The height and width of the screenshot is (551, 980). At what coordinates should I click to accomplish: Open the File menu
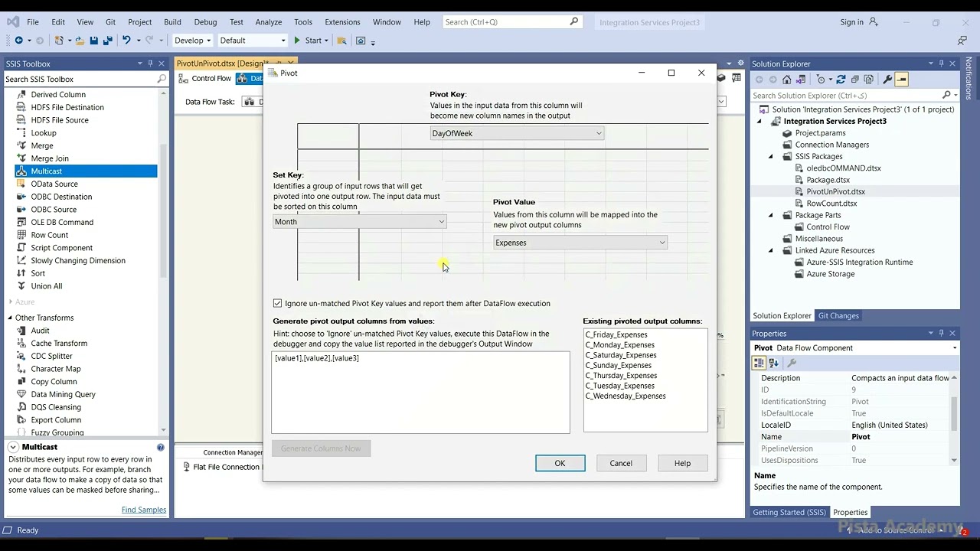(x=33, y=22)
